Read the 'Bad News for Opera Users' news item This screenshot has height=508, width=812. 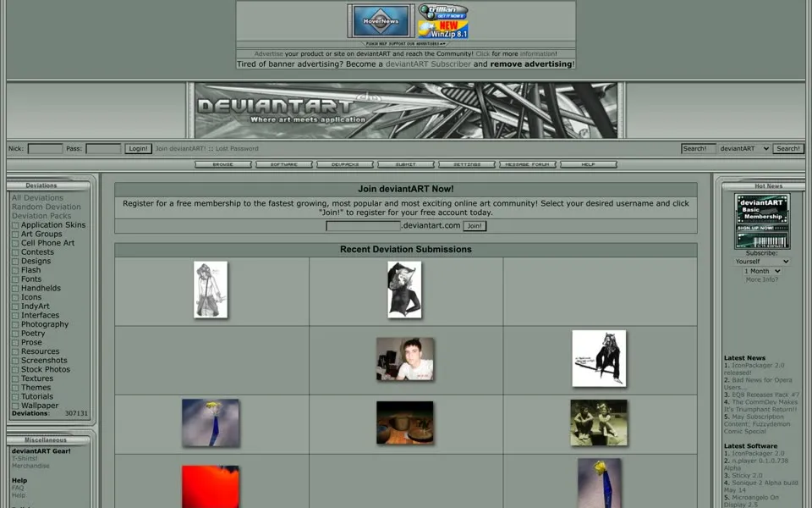pyautogui.click(x=758, y=384)
